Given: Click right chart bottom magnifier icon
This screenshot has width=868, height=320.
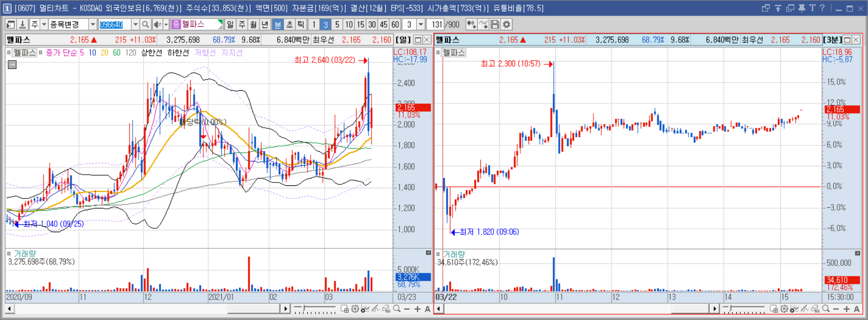Looking at the screenshot, I should [x=826, y=309].
